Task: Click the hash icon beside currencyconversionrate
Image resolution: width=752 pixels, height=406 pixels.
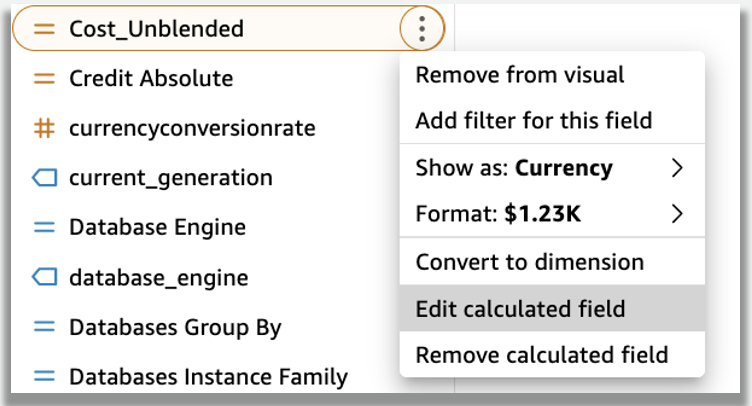Action: coord(44,128)
